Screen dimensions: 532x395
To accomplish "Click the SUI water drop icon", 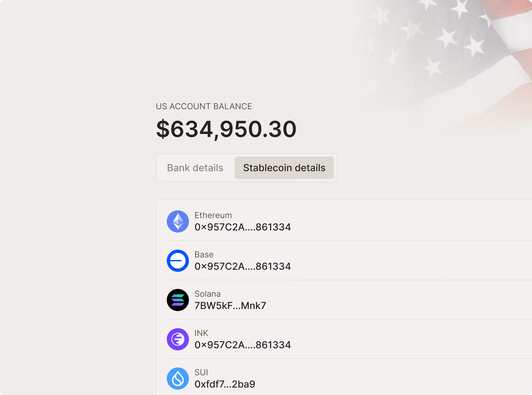I will pyautogui.click(x=178, y=379).
